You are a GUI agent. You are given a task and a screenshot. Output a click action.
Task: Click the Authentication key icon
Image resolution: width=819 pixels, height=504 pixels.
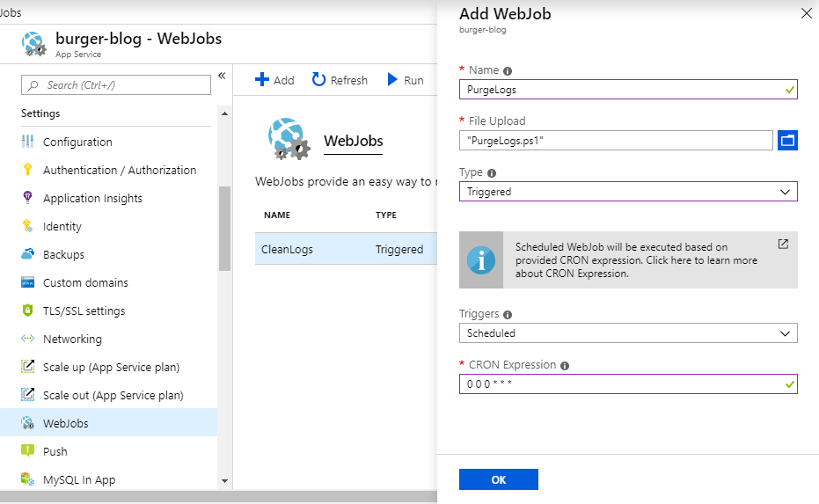click(x=27, y=170)
